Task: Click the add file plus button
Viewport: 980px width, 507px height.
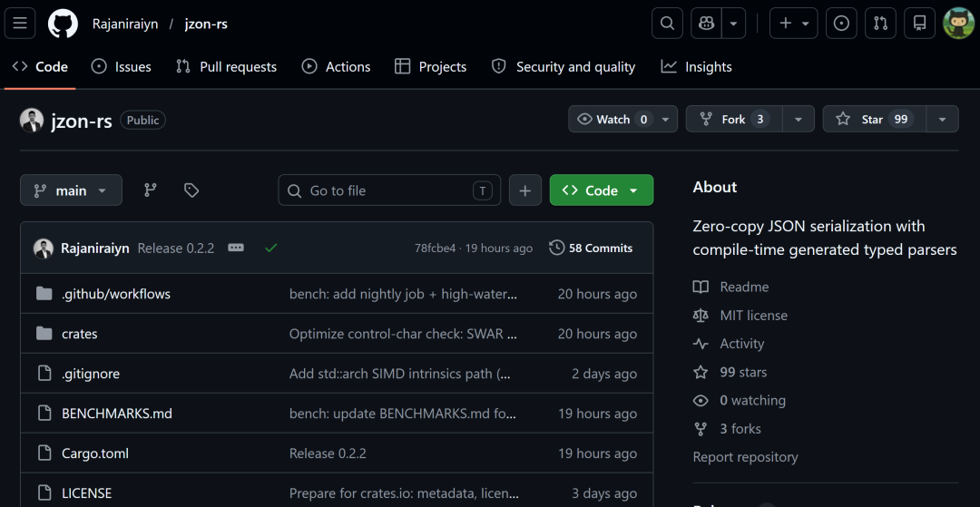Action: [525, 190]
